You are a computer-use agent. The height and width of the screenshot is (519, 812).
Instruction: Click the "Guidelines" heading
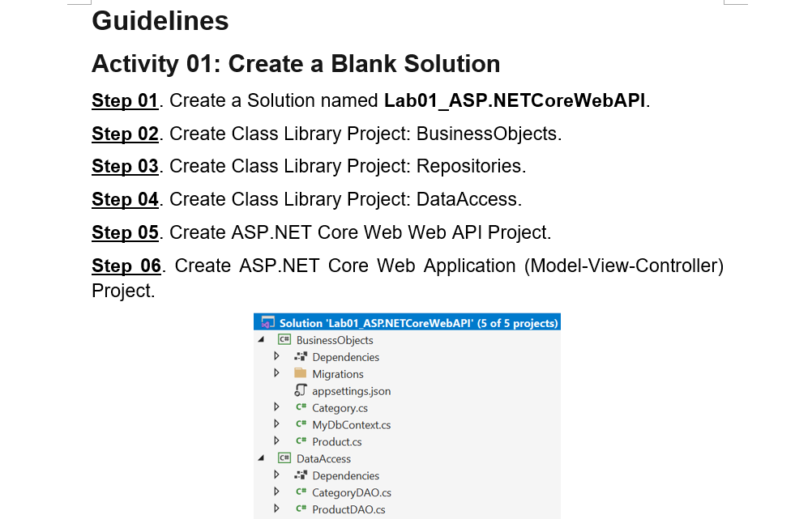tap(160, 21)
